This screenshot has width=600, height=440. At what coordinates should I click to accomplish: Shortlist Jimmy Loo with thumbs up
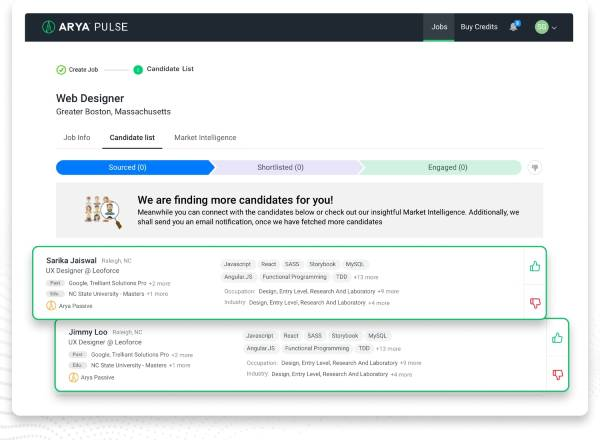(557, 337)
